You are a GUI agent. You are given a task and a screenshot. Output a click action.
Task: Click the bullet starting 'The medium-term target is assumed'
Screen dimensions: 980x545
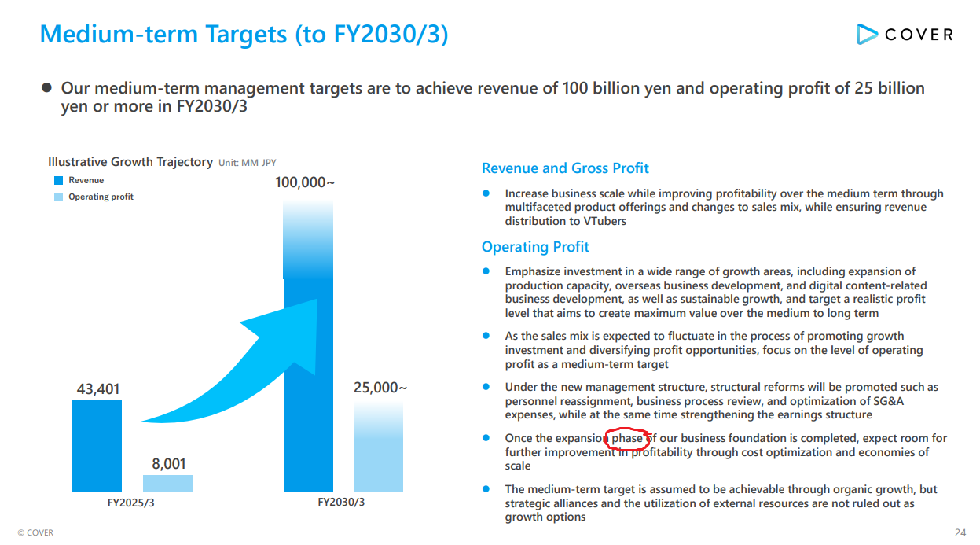pos(721,503)
